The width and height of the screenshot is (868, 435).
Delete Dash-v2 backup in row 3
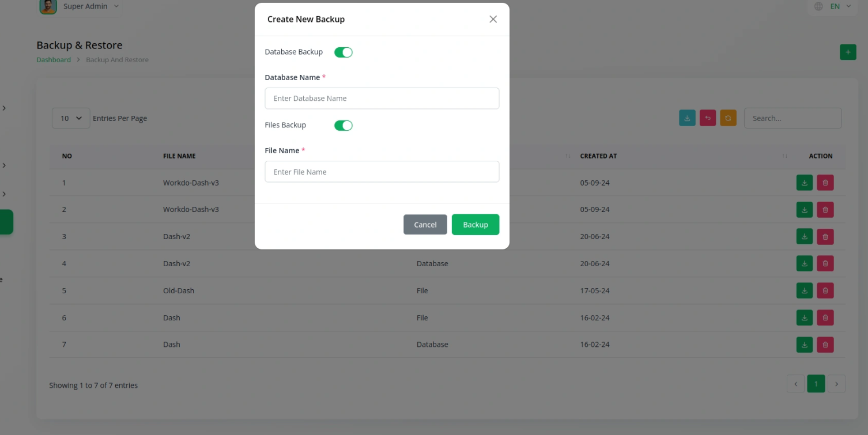[825, 237]
